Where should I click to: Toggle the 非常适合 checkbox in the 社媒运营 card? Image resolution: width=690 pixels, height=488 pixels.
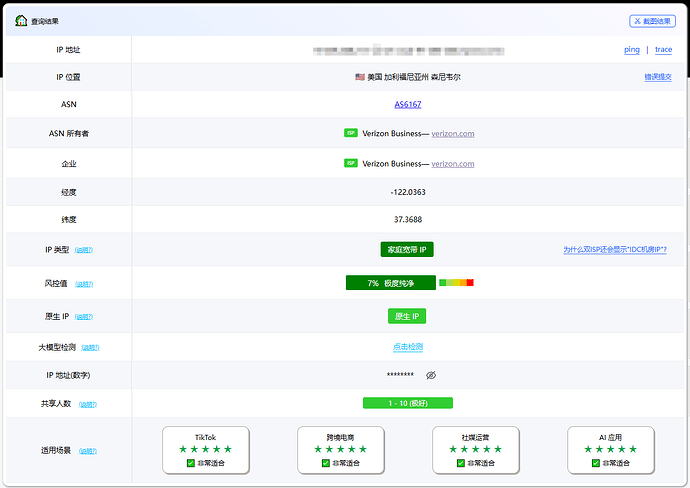point(461,463)
